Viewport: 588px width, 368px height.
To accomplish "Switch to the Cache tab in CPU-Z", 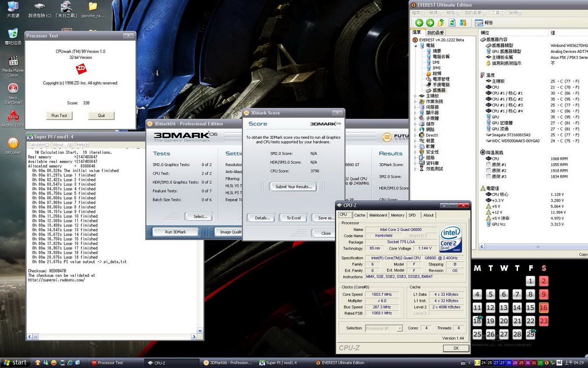I will click(360, 215).
